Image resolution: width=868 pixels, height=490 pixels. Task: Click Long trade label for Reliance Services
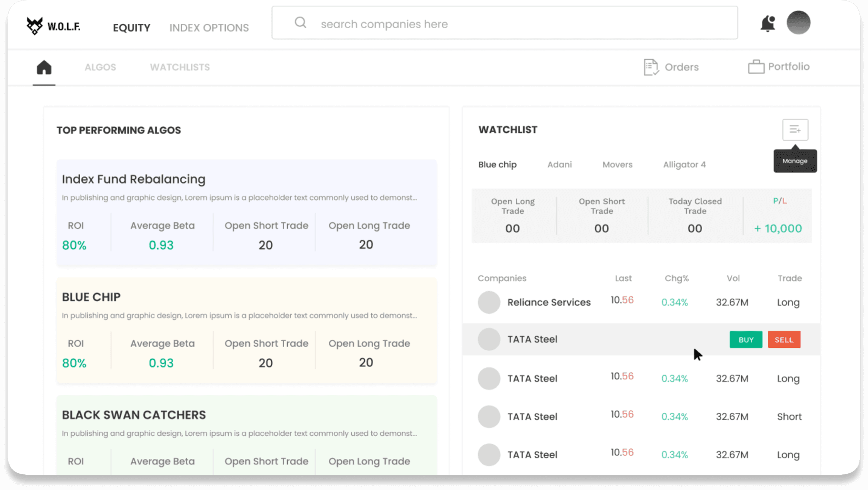[x=788, y=302]
